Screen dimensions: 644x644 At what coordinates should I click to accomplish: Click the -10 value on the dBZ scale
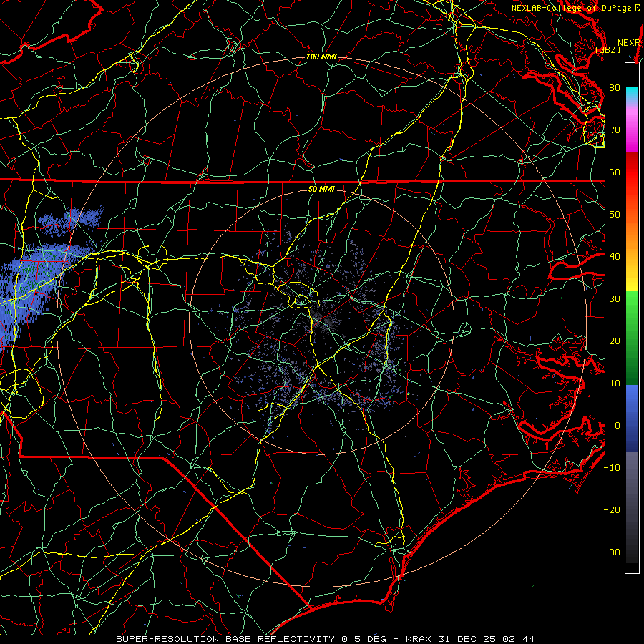(x=612, y=468)
